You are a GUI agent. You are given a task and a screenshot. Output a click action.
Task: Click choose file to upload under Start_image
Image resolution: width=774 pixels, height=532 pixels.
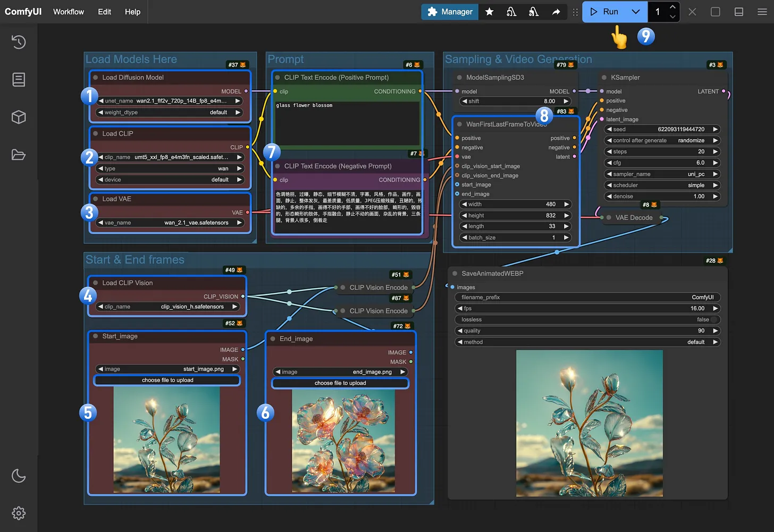(x=167, y=380)
